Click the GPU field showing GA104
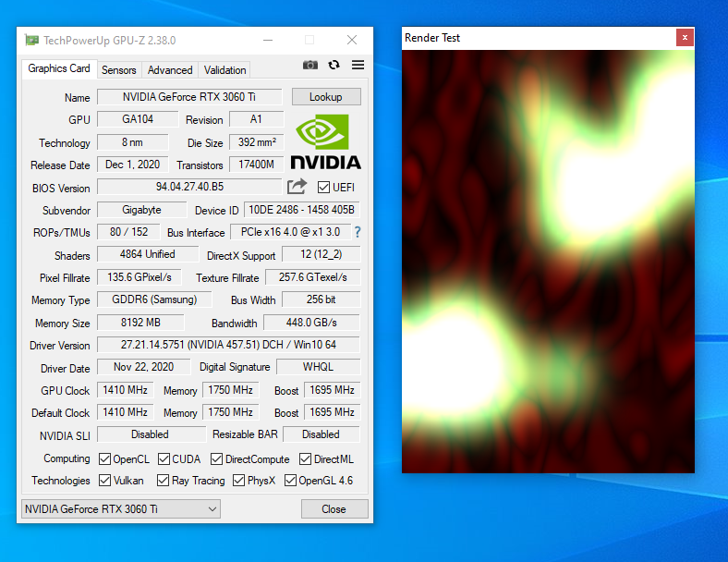This screenshot has width=728, height=562. (138, 119)
